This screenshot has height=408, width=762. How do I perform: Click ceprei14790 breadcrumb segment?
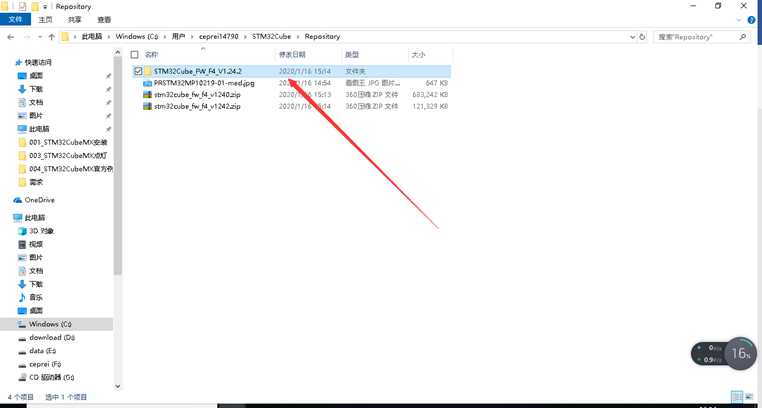pos(219,36)
